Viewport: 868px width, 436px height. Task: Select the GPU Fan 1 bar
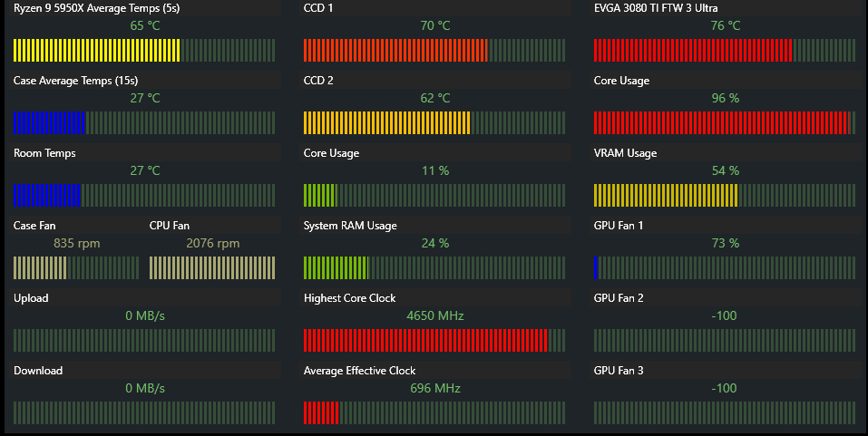tap(725, 267)
